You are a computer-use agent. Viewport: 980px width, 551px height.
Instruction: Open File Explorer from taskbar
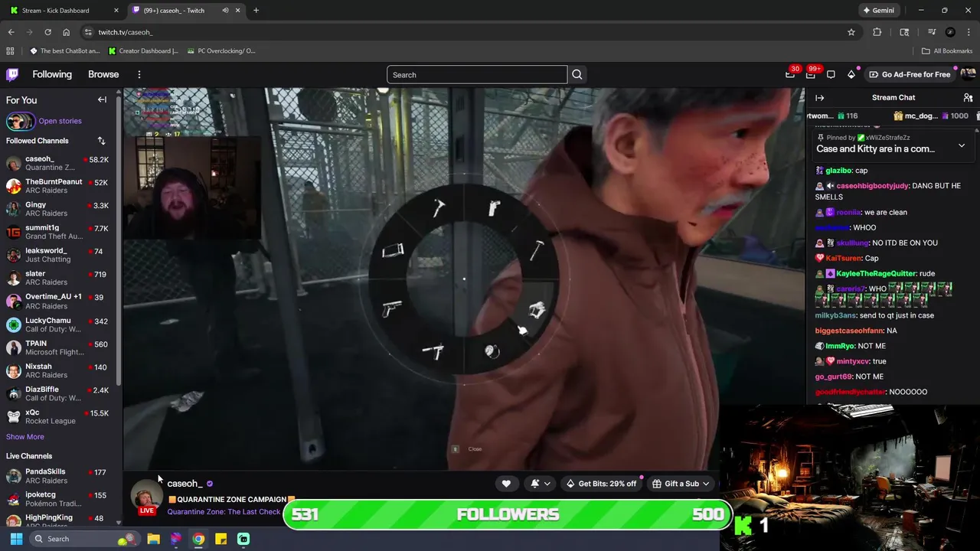pyautogui.click(x=153, y=539)
